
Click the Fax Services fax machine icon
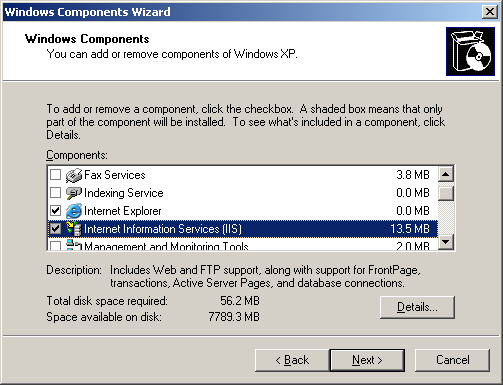[74, 175]
